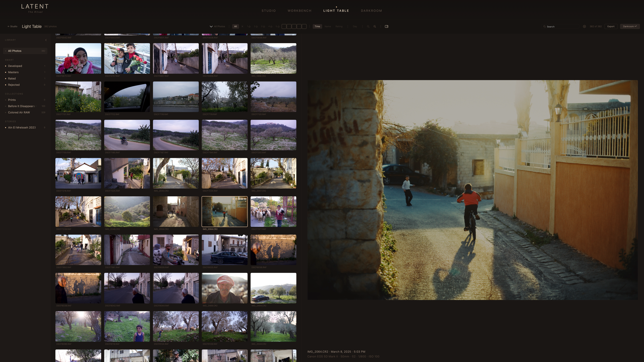This screenshot has width=644, height=362.
Task: Select thumbnail DSCF5670.RAF
Action: pyautogui.click(x=78, y=58)
